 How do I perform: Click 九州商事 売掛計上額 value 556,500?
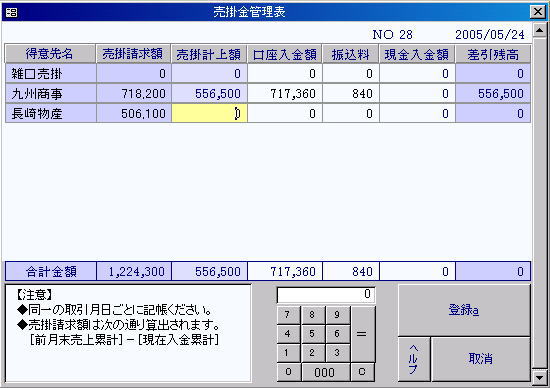click(x=209, y=93)
